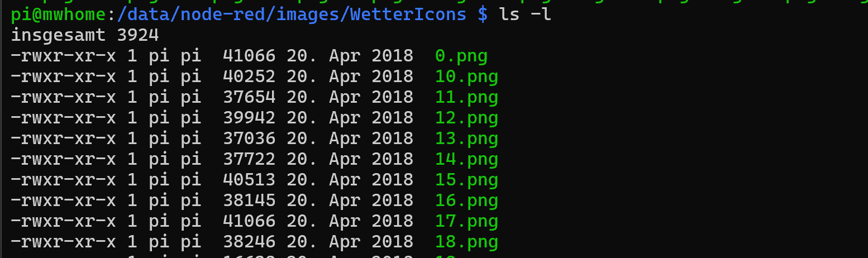The height and width of the screenshot is (258, 868).
Task: Select the 17.png file entry
Action: tap(466, 221)
